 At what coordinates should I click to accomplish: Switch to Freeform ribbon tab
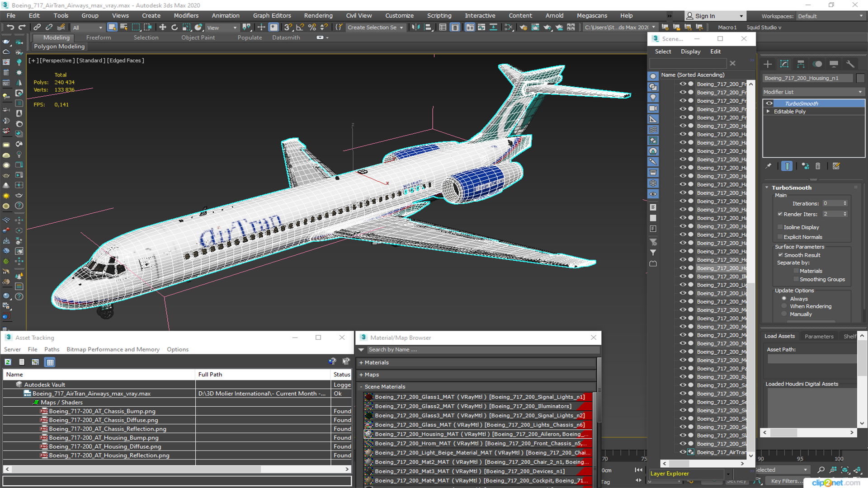(99, 38)
